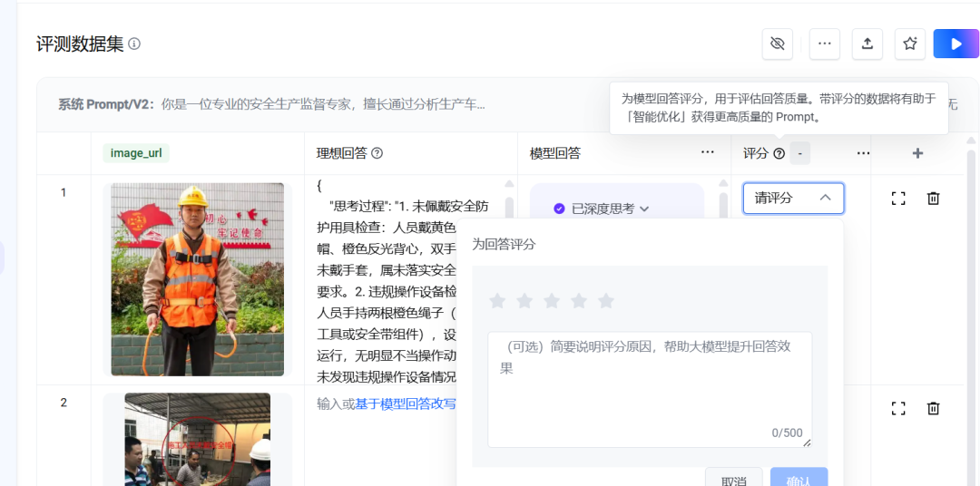Click the 基于模型回答改写 link
This screenshot has width=980, height=486.
click(405, 404)
